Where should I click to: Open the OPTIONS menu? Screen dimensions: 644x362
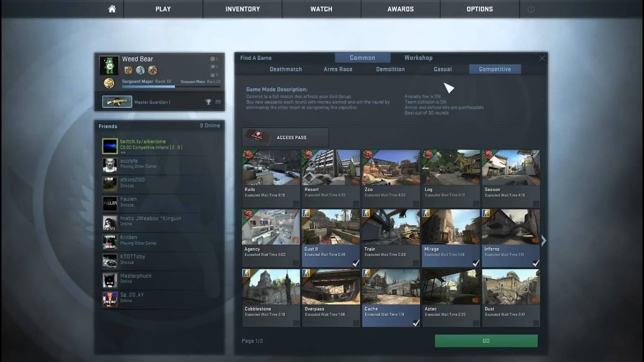click(x=479, y=9)
